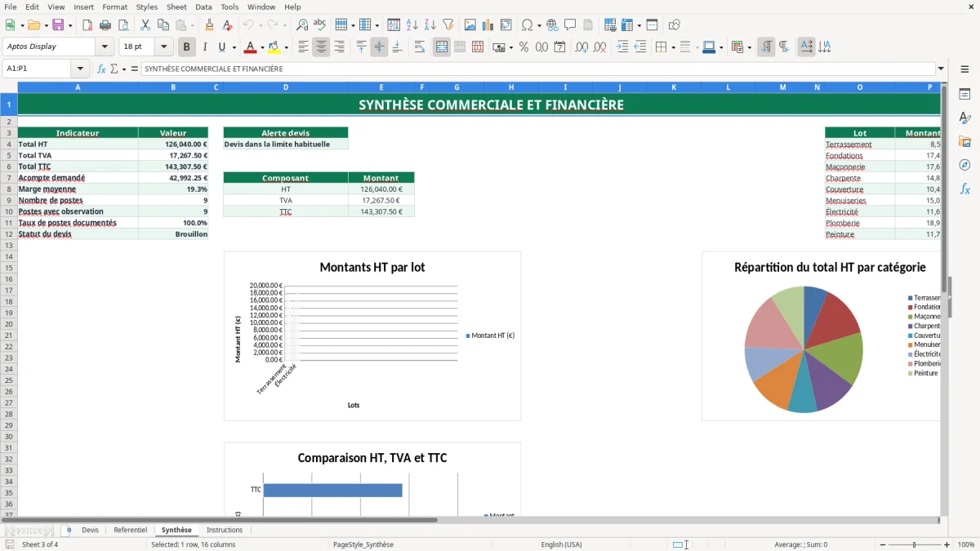Click the 'Montants HT par lot' chart
Viewport: 980px width, 551px height.
pos(372,336)
